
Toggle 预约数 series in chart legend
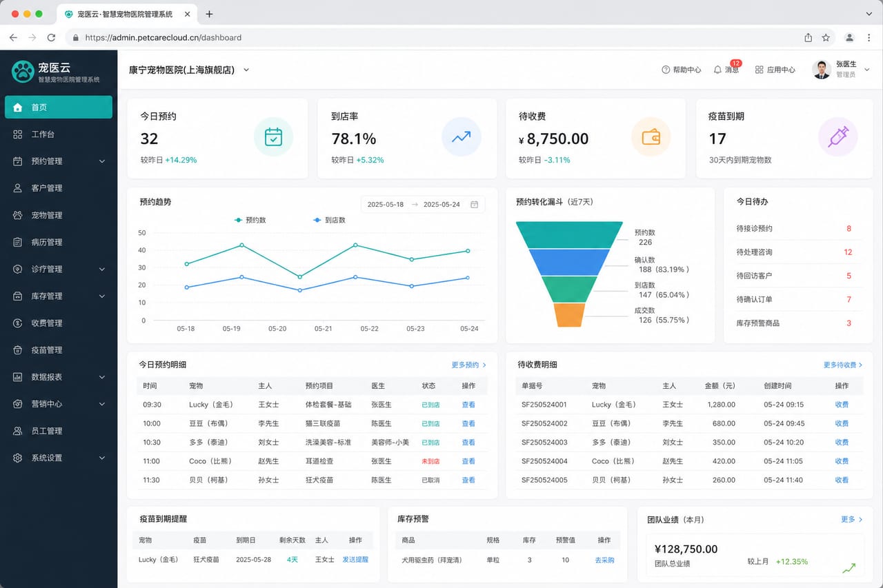point(250,220)
